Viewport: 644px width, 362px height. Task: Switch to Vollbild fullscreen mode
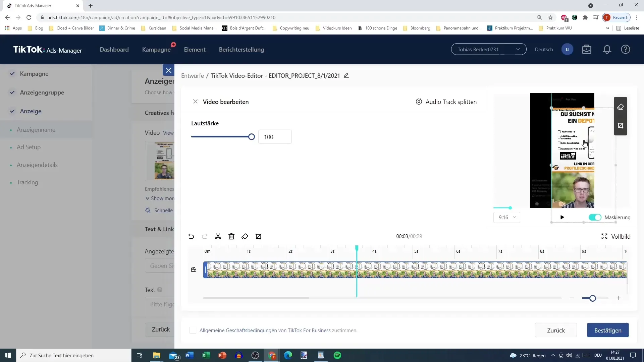coord(616,236)
